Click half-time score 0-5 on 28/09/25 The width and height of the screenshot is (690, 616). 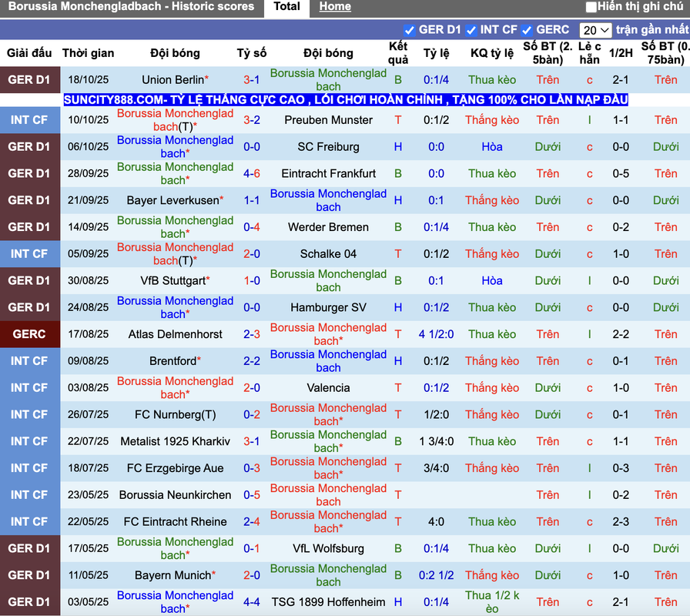(x=621, y=174)
